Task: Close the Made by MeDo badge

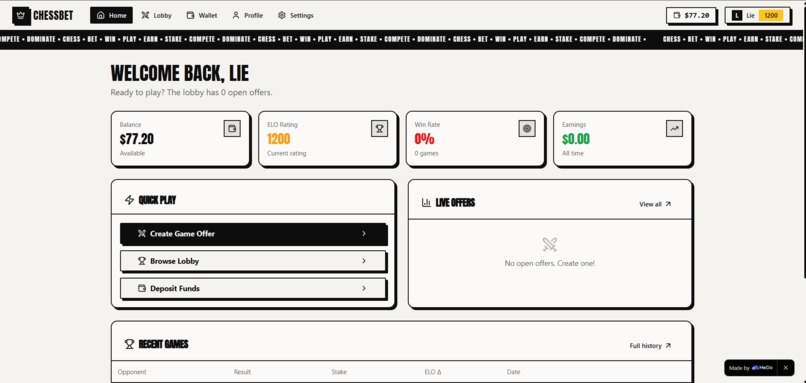Action: pyautogui.click(x=785, y=368)
